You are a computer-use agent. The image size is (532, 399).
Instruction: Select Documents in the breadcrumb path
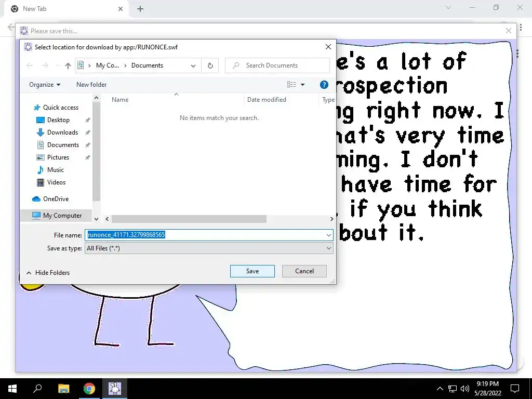(147, 65)
